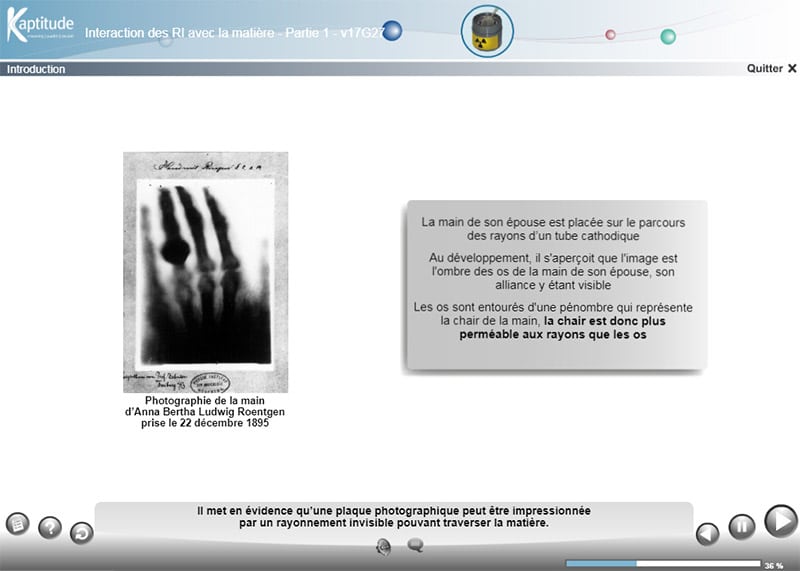Click the gray explanation text box
This screenshot has width=800, height=571.
point(555,286)
